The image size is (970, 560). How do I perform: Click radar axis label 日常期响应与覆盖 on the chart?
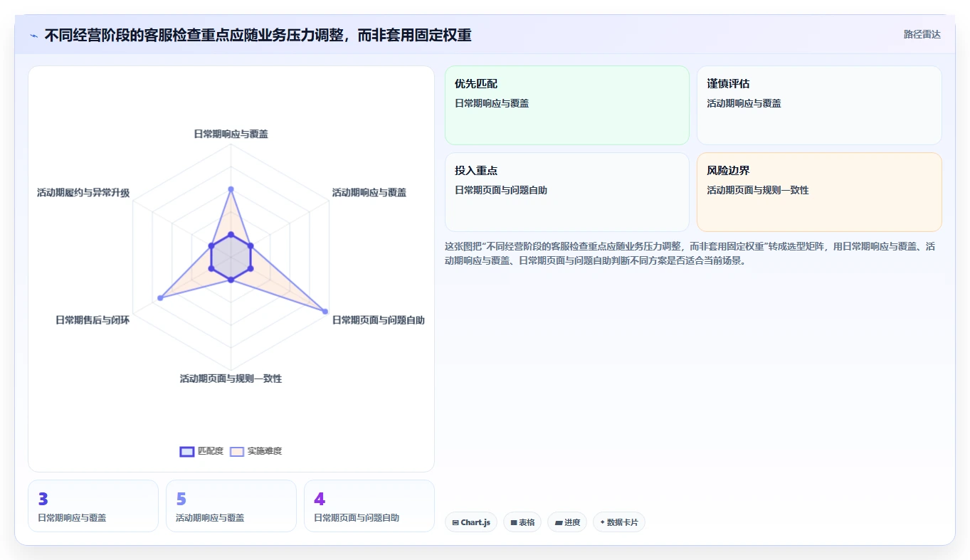pos(231,134)
